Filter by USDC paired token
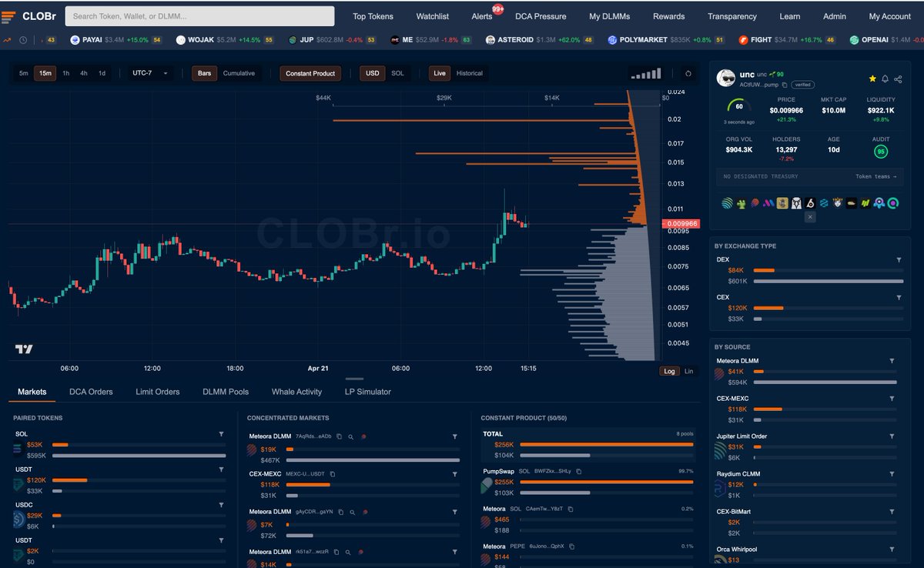Screen dimensions: 924x568 [221, 505]
